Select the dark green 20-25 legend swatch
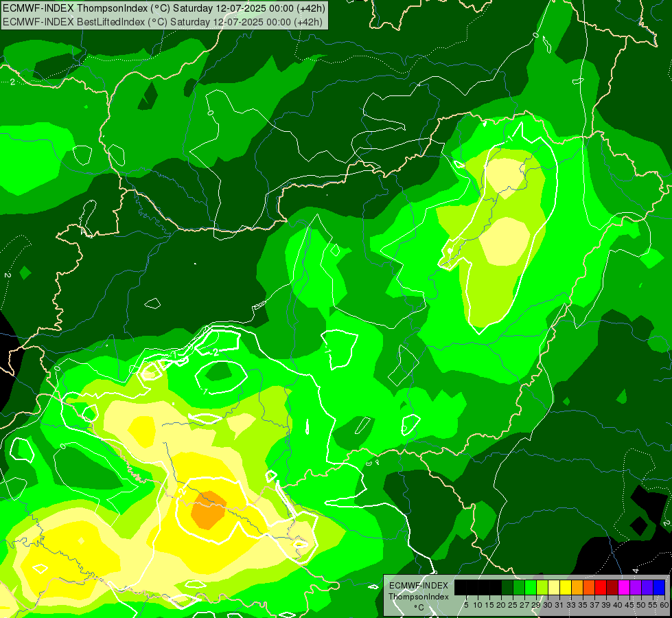The width and height of the screenshot is (672, 618). [507, 587]
